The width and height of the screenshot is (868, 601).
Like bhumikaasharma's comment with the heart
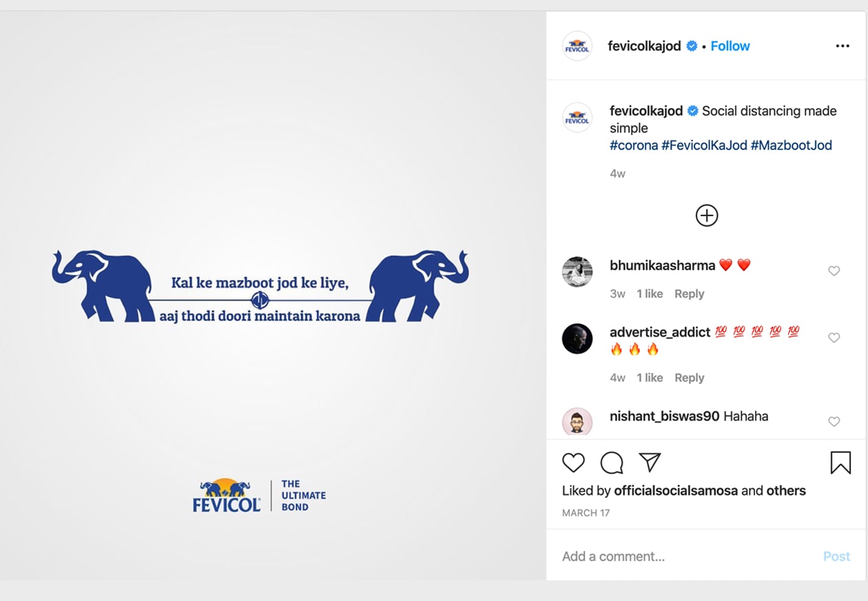pyautogui.click(x=834, y=271)
